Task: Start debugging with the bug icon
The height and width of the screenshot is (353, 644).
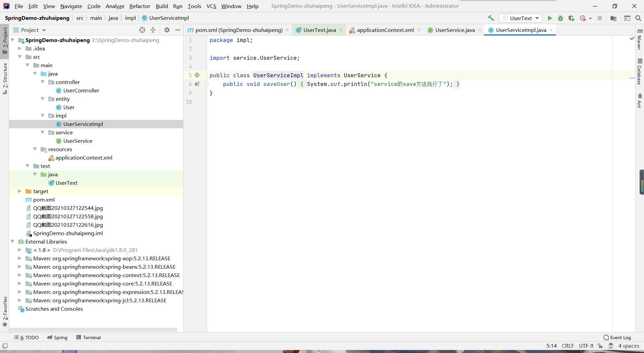Action: pos(560,18)
